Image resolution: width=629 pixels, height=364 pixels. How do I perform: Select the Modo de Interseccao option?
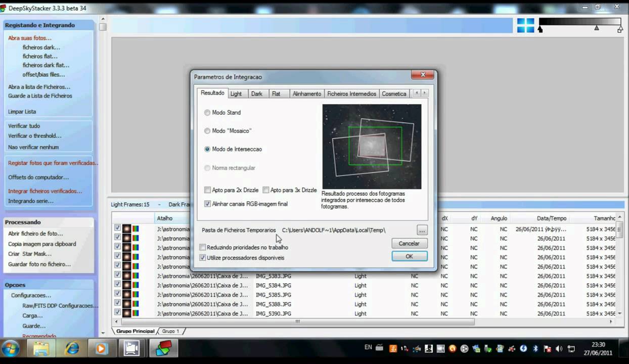tap(207, 149)
